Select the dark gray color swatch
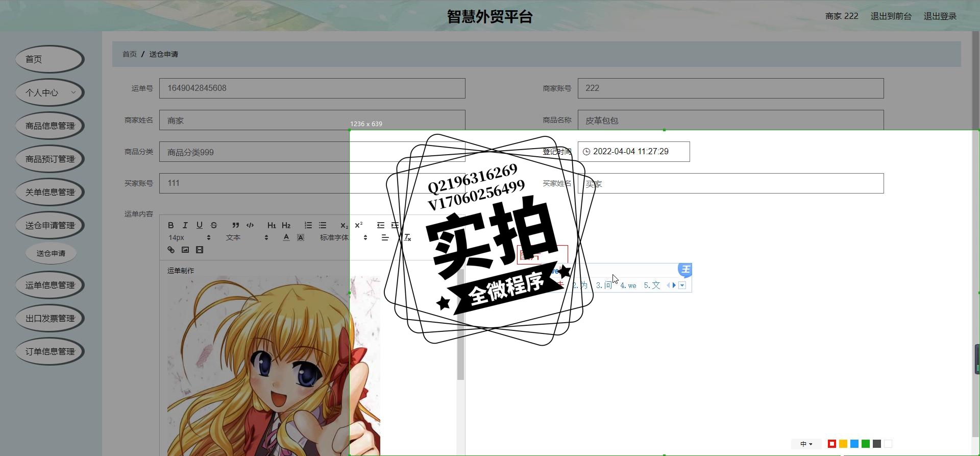 pos(877,444)
